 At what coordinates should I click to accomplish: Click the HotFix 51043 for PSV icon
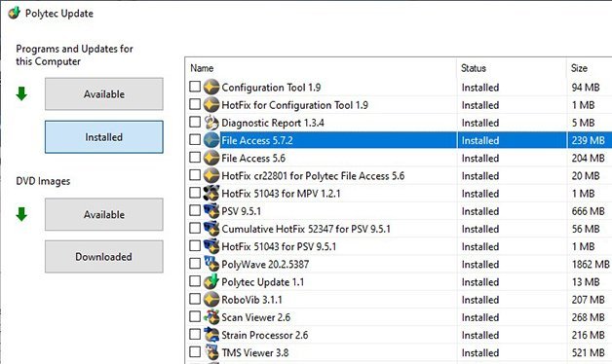click(211, 246)
